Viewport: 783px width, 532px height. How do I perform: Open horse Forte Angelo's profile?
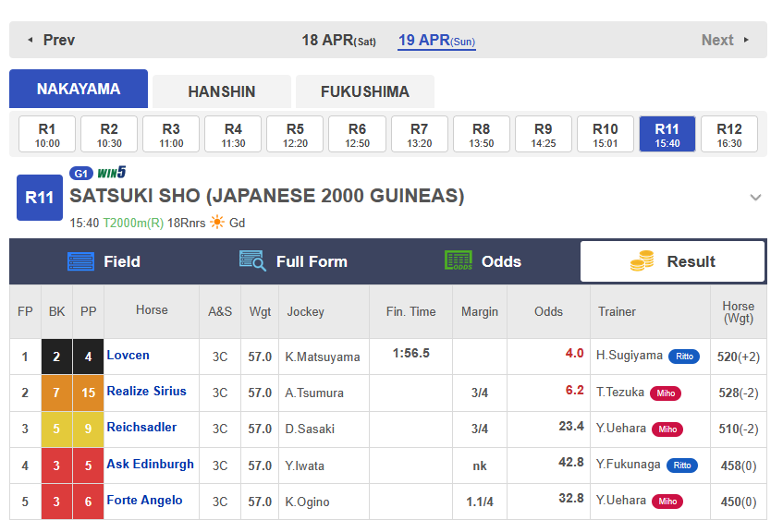(144, 500)
